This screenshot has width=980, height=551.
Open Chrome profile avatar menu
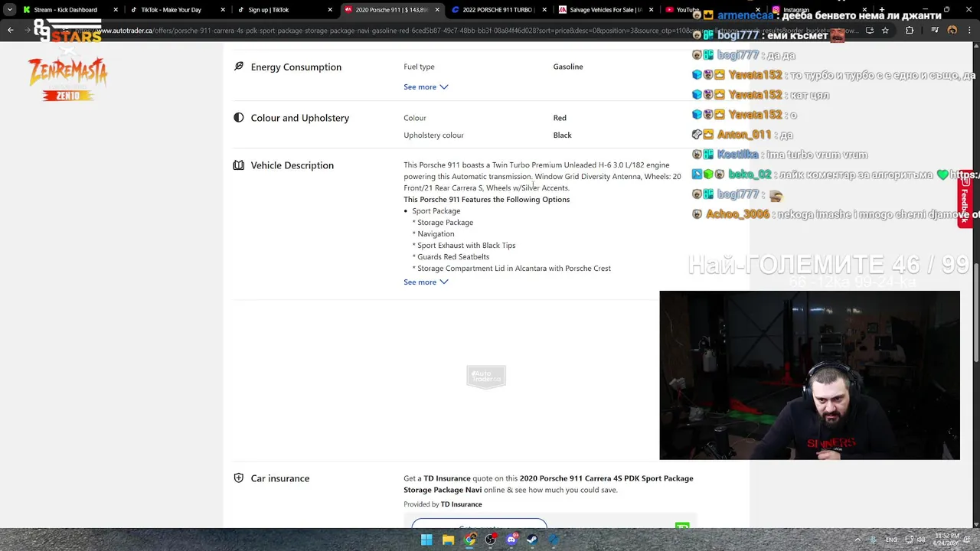pos(952,31)
